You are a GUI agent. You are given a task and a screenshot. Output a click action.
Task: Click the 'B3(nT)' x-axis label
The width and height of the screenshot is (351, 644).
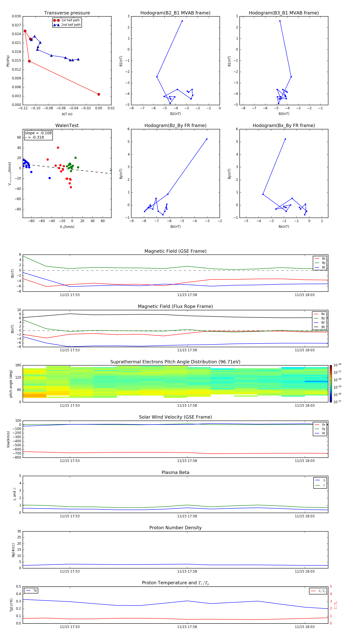pos(284,114)
